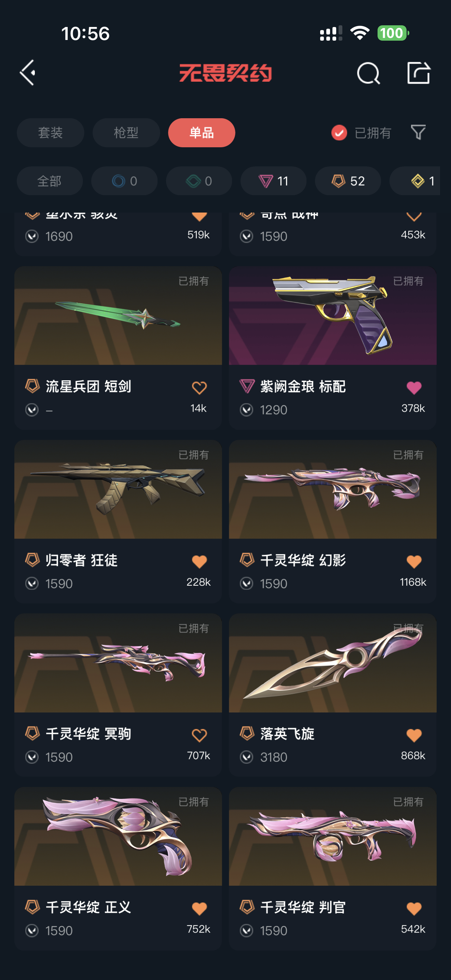Open the search magnifier icon

point(368,73)
